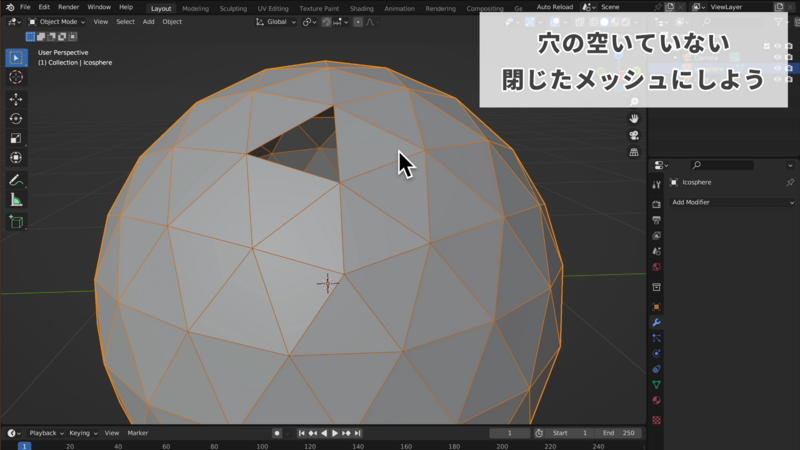
Task: Toggle camera view gizmo icon
Action: (x=634, y=135)
